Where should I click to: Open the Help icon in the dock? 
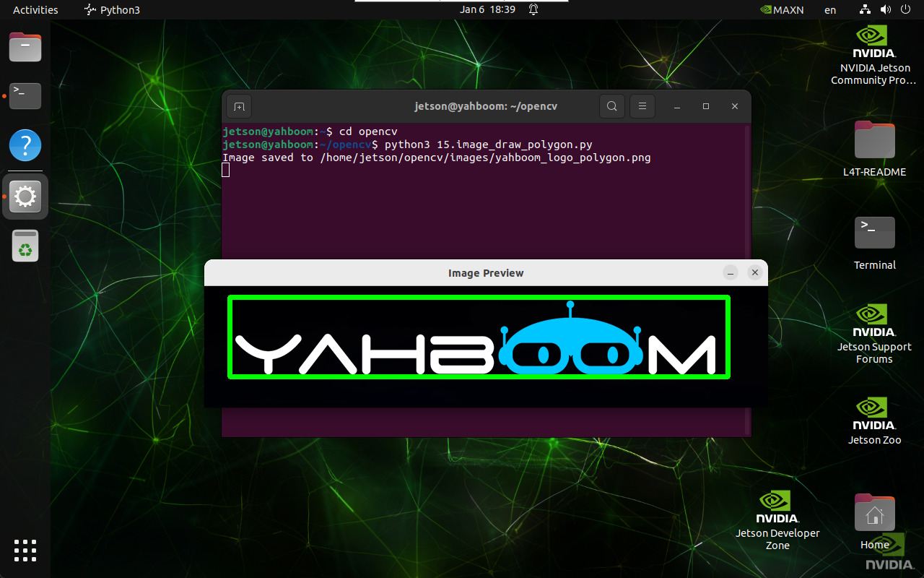click(25, 146)
